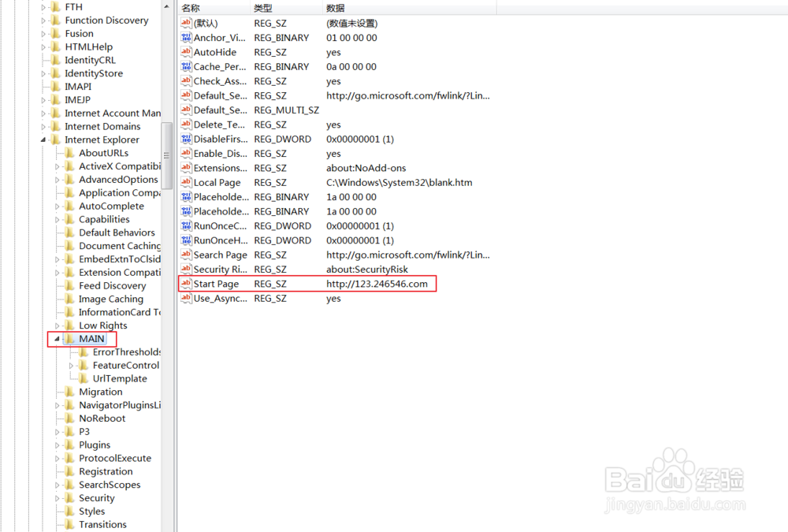Select the Transitions key

coord(102,524)
